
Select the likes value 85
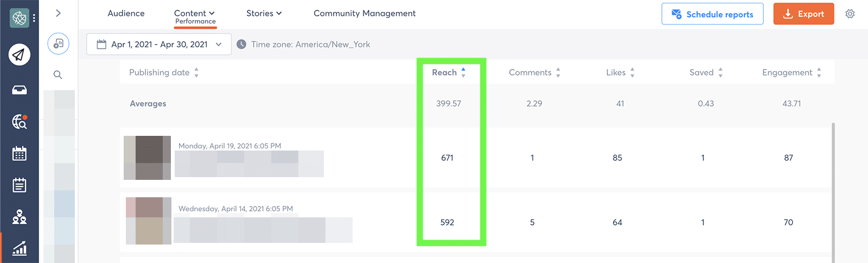pyautogui.click(x=617, y=158)
